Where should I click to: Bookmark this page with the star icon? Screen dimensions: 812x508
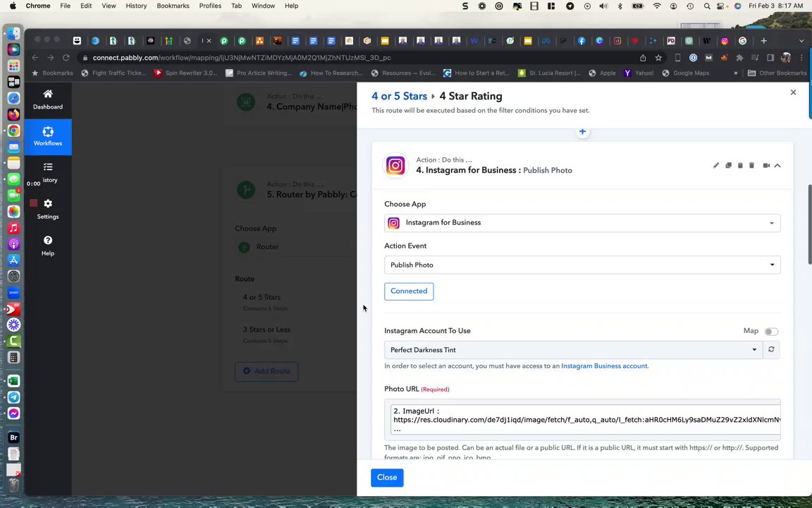658,58
